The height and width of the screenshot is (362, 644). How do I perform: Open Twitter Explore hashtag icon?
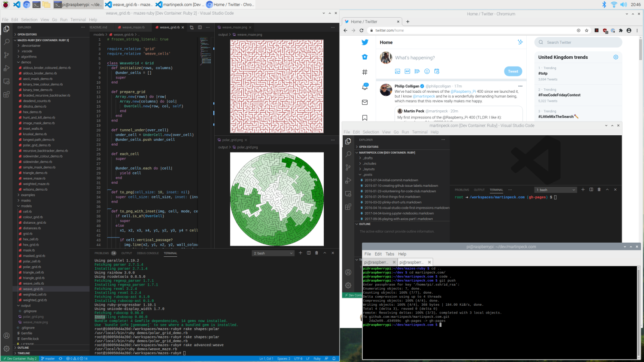click(365, 72)
